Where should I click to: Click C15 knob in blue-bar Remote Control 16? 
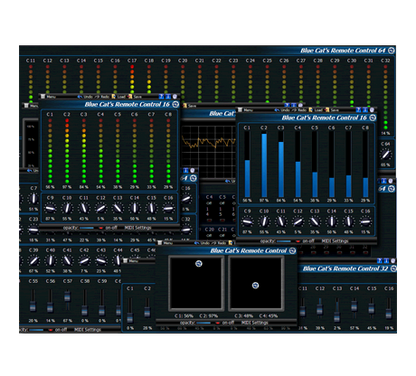[349, 221]
